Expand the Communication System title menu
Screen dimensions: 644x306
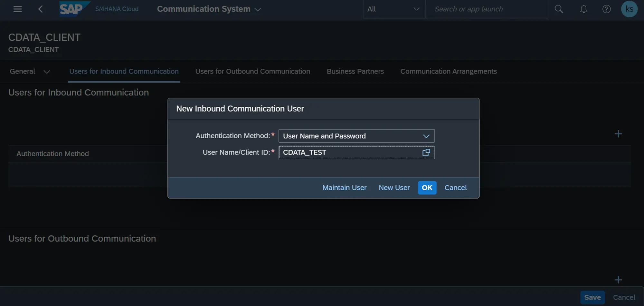point(258,9)
